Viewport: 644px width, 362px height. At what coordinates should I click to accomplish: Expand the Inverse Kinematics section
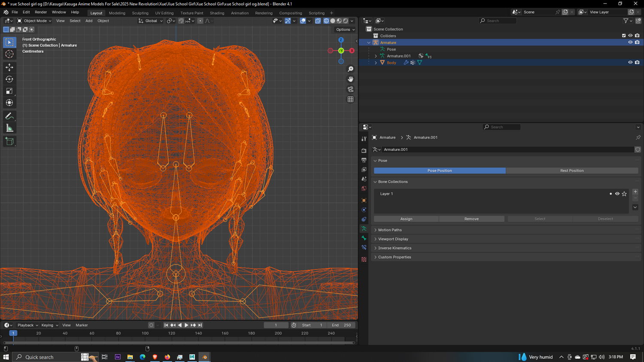click(x=395, y=248)
